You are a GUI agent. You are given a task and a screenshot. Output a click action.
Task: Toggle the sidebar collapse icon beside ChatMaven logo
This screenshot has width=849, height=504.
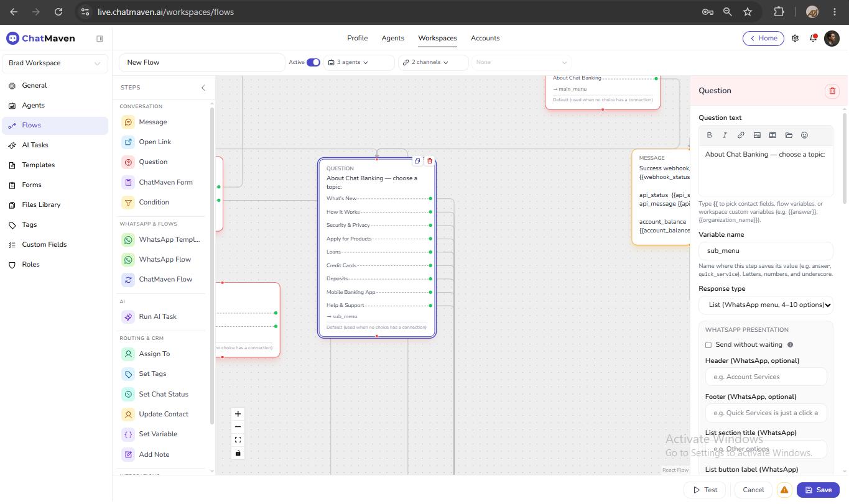coord(100,39)
